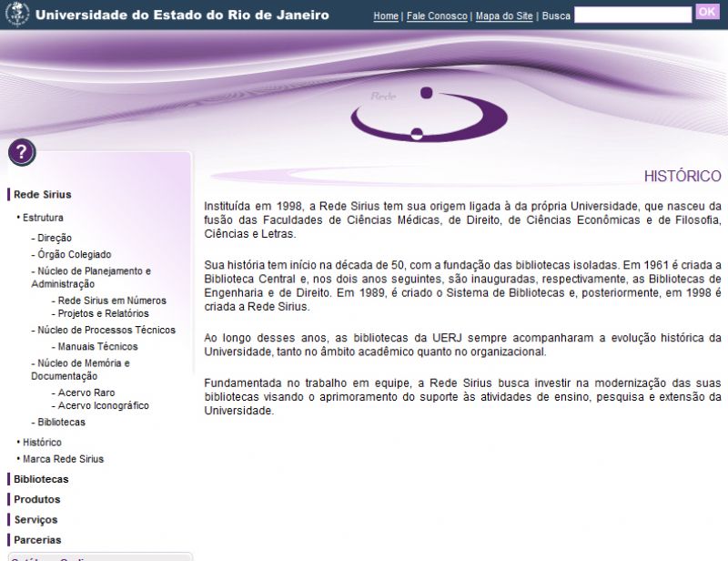The width and height of the screenshot is (728, 561).
Task: Click the Universidade do Estado do Rio de Janeiro title
Action: coord(182,15)
